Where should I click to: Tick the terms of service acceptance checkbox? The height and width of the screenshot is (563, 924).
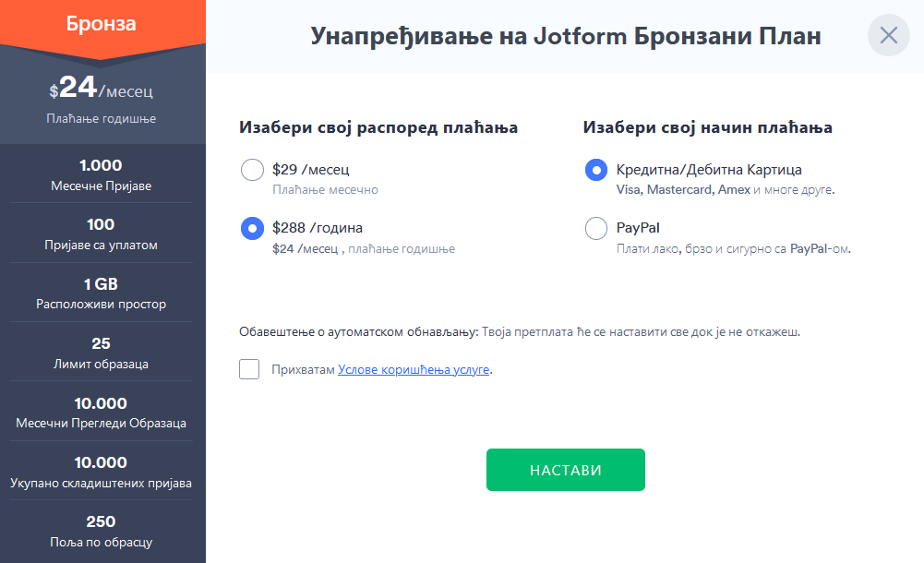click(249, 369)
